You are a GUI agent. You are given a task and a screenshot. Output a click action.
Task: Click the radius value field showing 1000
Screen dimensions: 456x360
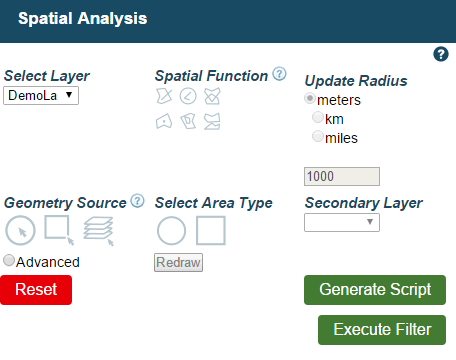coord(342,176)
